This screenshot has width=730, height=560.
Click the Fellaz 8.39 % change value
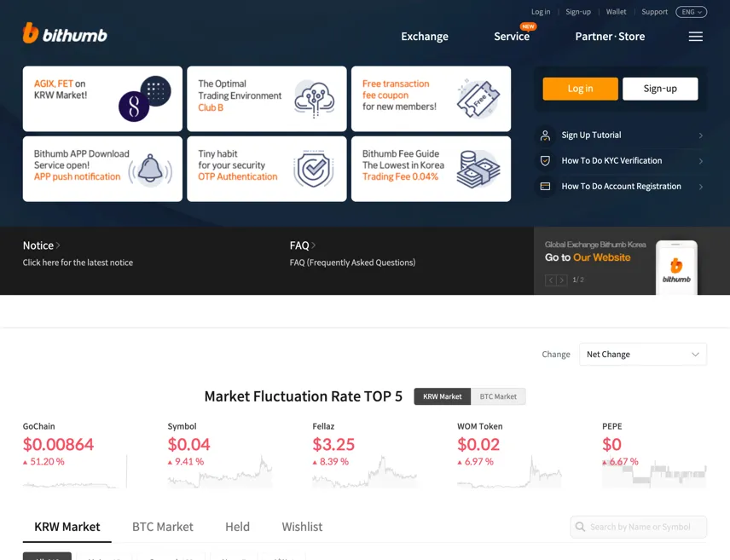pos(331,462)
